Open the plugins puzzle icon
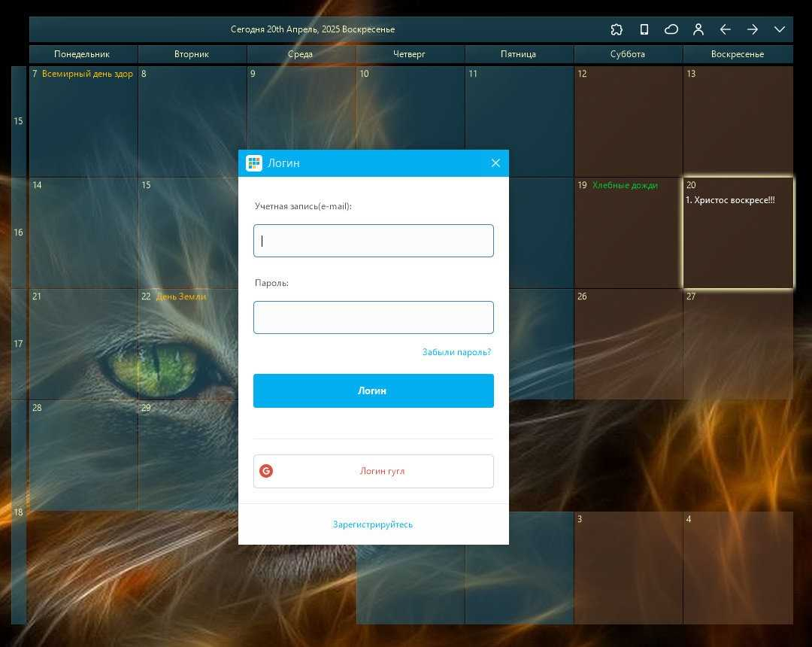The width and height of the screenshot is (812, 647). (617, 29)
